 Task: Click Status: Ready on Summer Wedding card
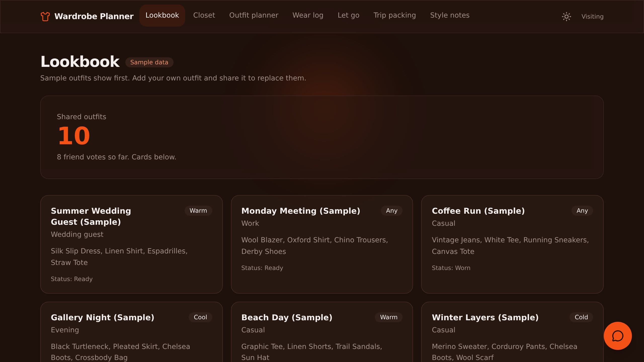pos(72,279)
